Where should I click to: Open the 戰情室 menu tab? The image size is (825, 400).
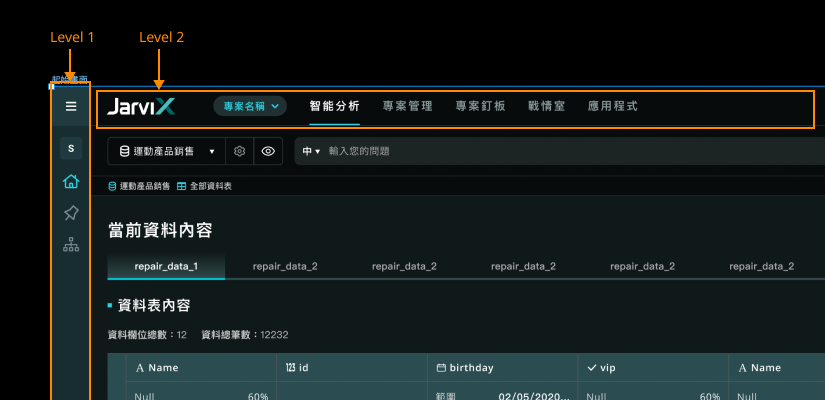547,106
